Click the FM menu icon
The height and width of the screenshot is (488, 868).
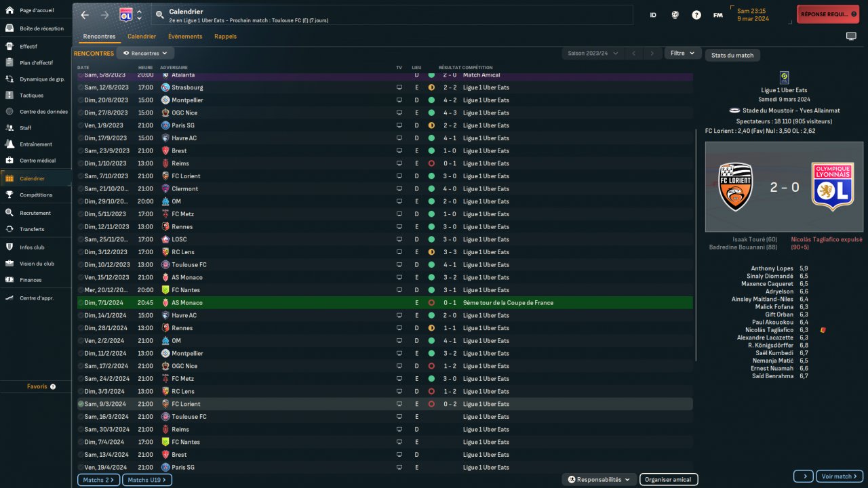717,15
